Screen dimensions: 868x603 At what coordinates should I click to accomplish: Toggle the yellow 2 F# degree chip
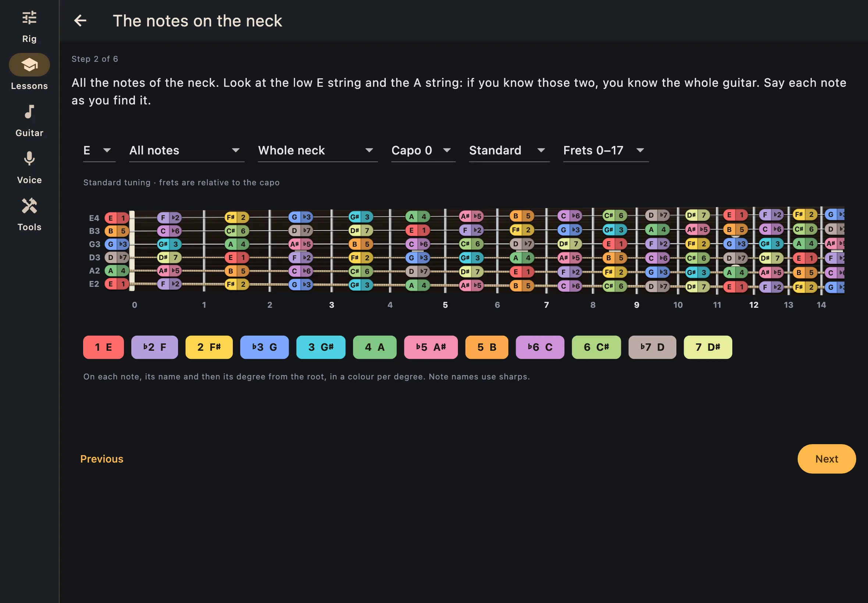click(209, 347)
